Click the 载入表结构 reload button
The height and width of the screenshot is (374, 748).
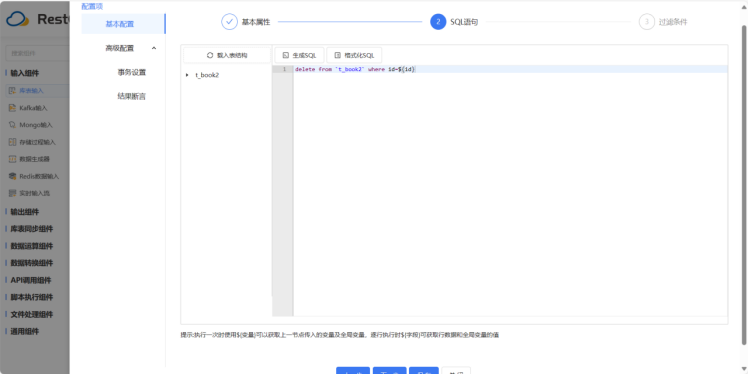227,55
